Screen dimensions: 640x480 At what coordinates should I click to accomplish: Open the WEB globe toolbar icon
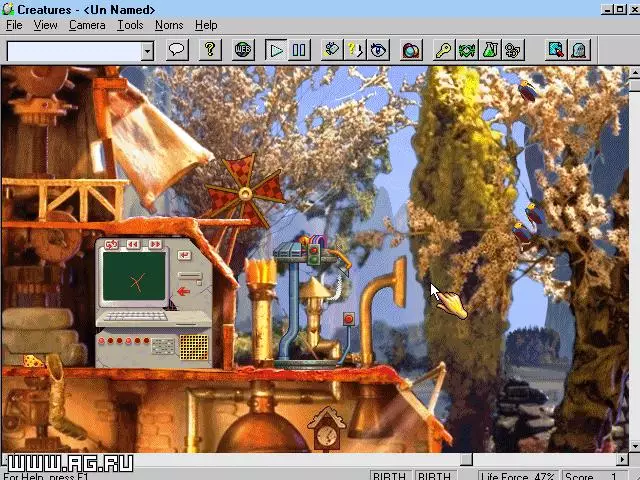[243, 50]
